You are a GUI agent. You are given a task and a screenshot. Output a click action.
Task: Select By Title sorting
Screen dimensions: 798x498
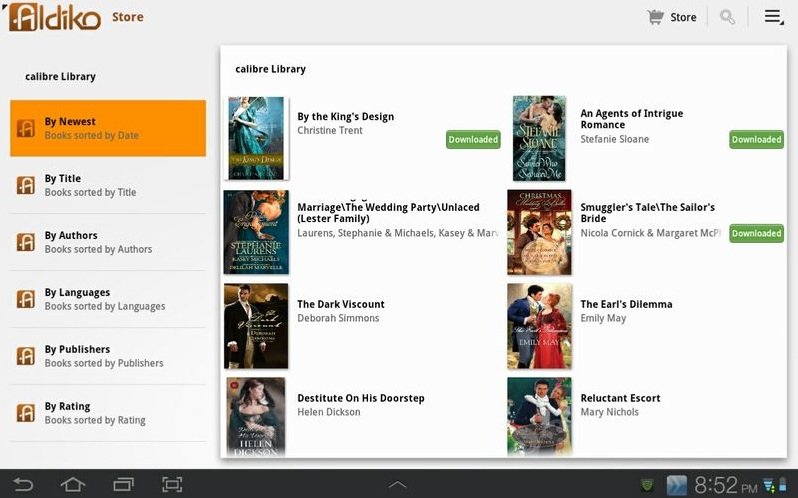point(108,185)
